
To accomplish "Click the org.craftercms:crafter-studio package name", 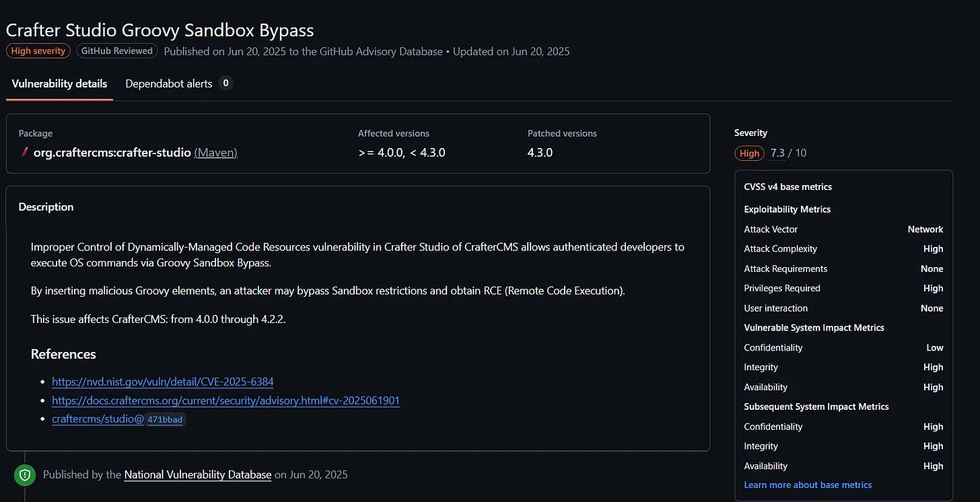I will click(x=112, y=153).
